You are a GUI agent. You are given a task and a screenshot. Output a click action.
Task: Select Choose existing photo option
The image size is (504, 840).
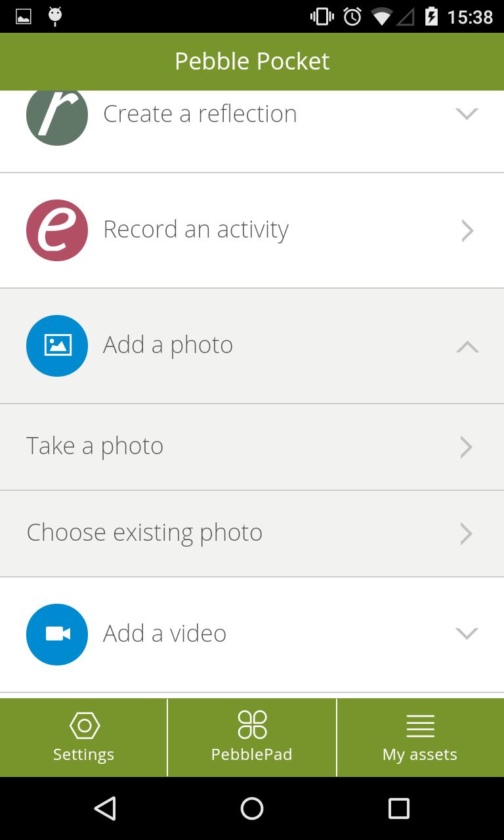click(x=144, y=533)
